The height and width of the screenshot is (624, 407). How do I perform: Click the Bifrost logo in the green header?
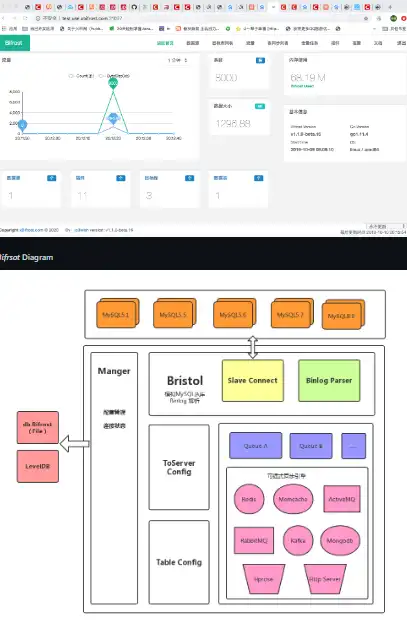[14, 43]
